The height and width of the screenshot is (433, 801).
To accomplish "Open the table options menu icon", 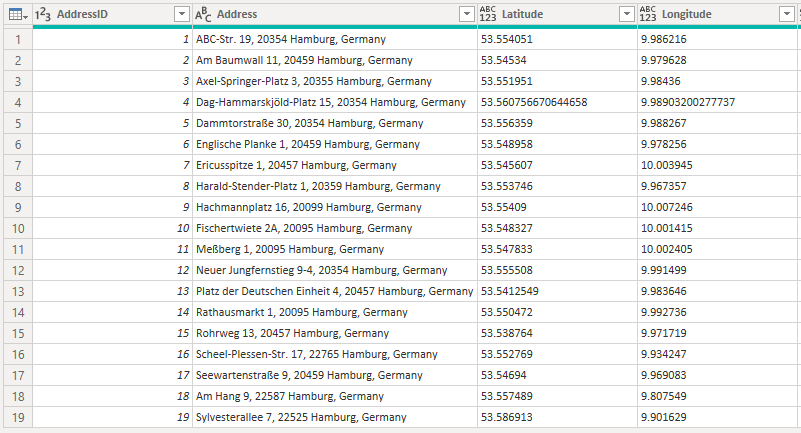I will pyautogui.click(x=16, y=14).
